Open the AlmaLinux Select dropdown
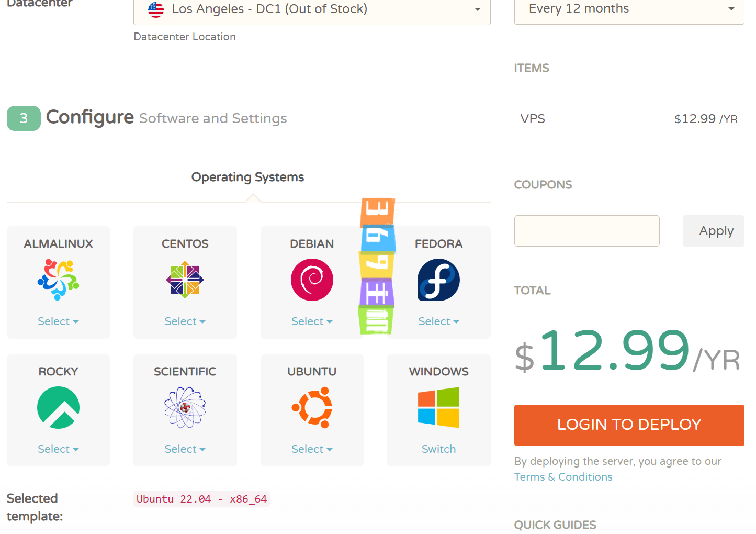Viewport: 756px width, 534px height. click(x=58, y=321)
